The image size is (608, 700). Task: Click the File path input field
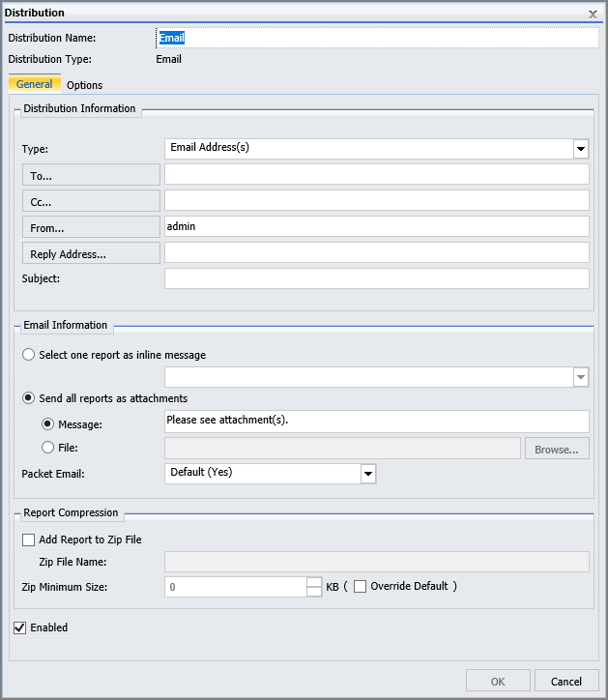coord(342,449)
